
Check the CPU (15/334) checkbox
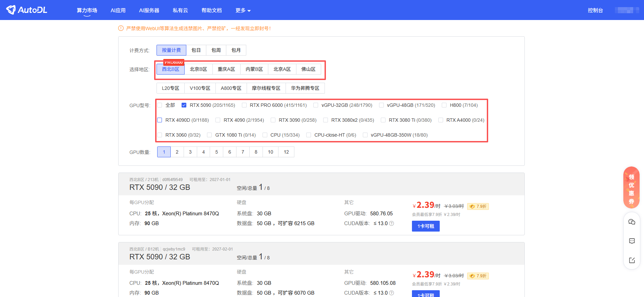pos(265,135)
